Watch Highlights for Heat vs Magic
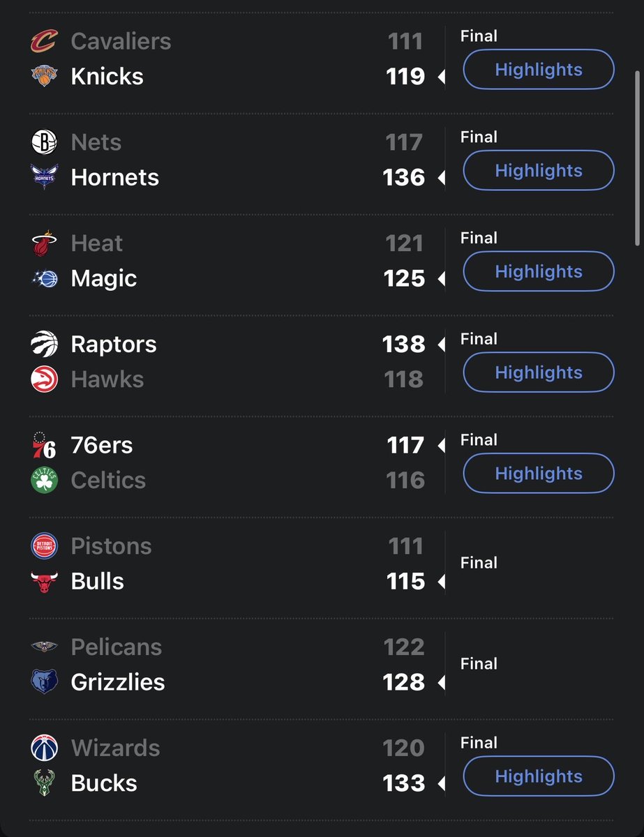The height and width of the screenshot is (837, 644). click(539, 271)
